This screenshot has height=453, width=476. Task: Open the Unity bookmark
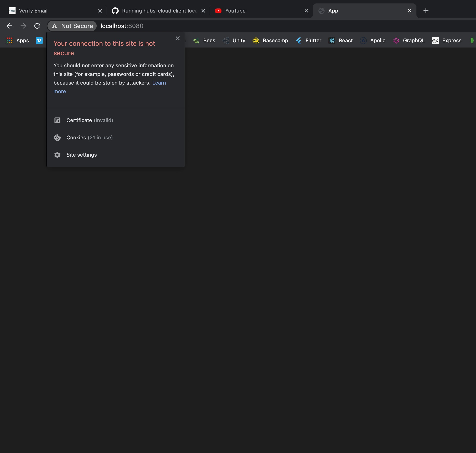(x=234, y=41)
